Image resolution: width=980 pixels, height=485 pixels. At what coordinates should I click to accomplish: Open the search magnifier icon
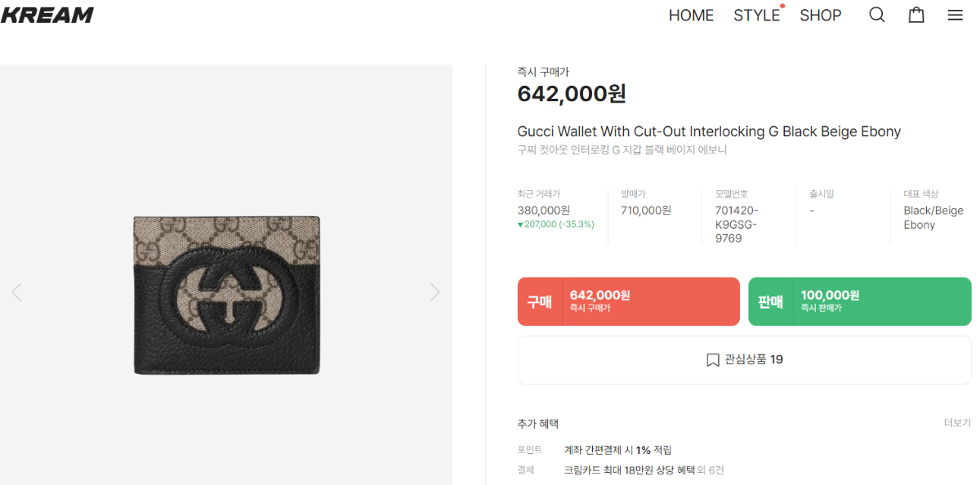pos(876,16)
